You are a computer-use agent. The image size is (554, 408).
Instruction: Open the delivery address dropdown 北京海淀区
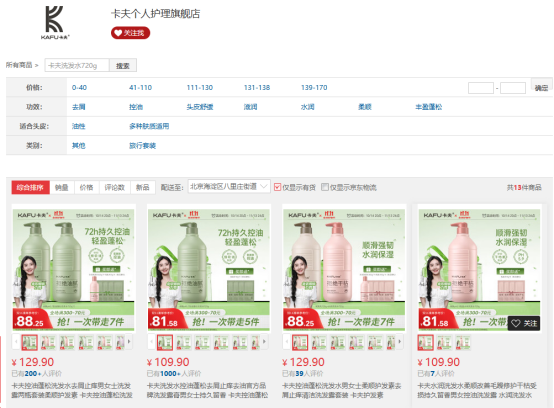229,187
